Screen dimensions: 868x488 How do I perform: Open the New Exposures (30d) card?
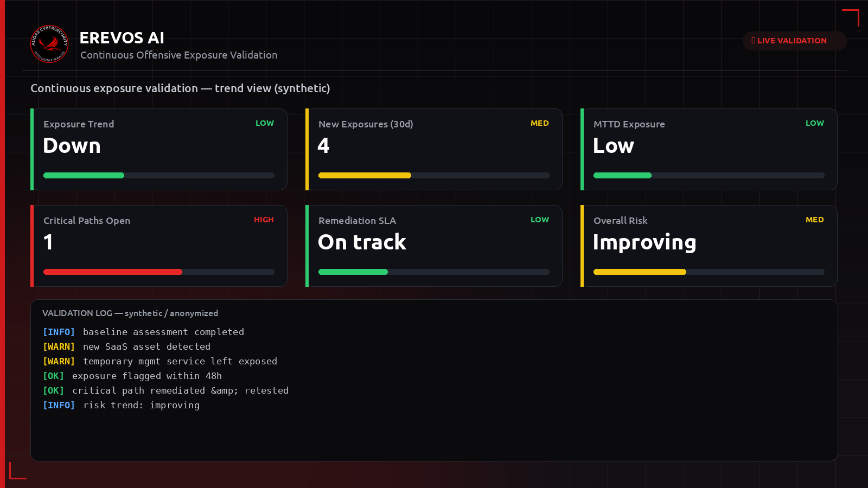point(434,150)
